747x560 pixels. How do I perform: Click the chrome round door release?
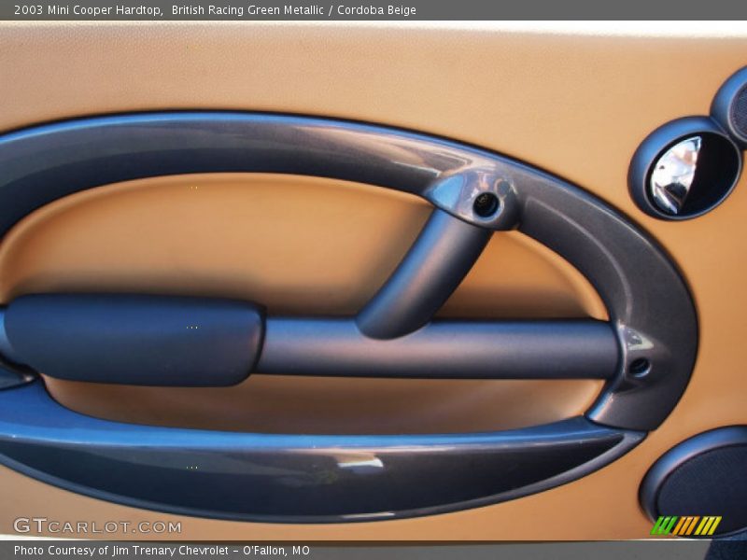(x=682, y=173)
